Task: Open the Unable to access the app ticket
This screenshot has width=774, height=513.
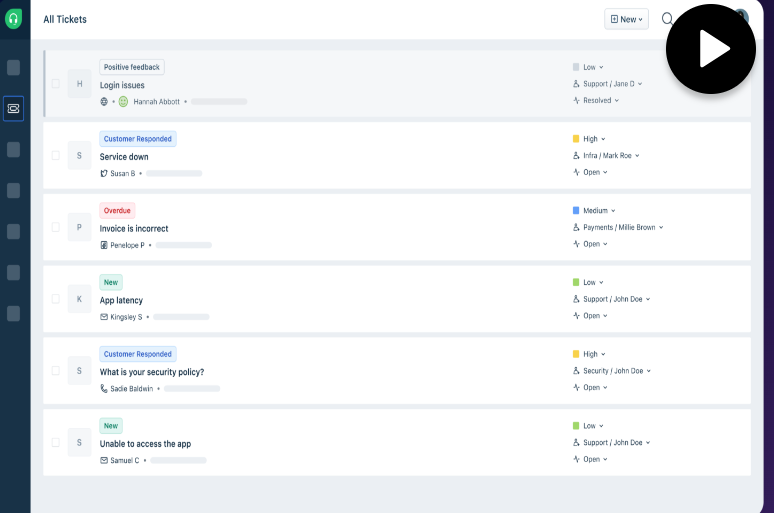Action: coord(145,444)
